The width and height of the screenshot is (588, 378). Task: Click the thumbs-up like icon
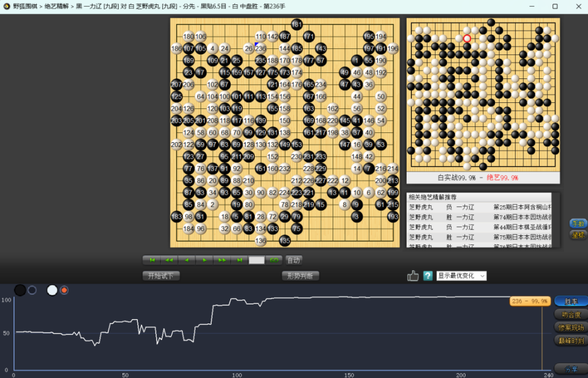[413, 276]
